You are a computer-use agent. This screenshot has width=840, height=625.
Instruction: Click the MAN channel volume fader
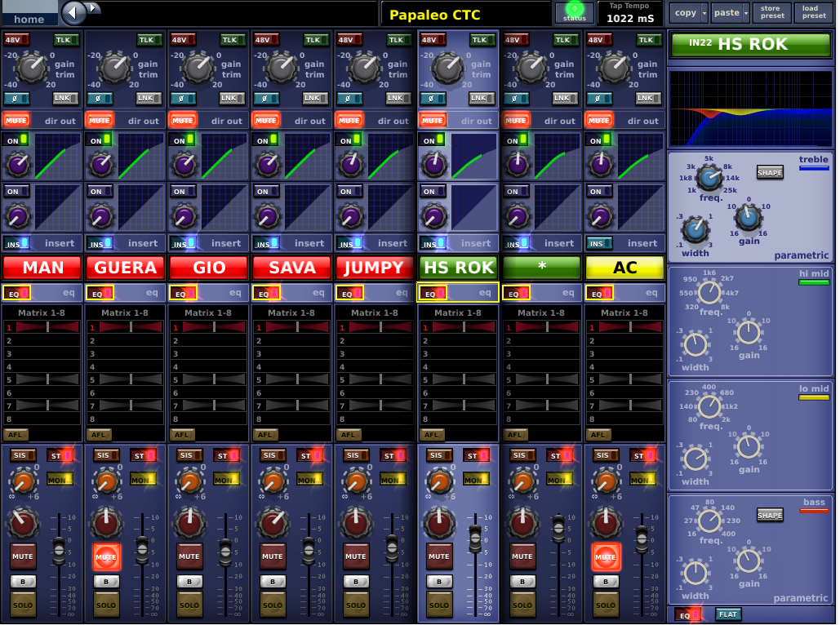click(59, 551)
